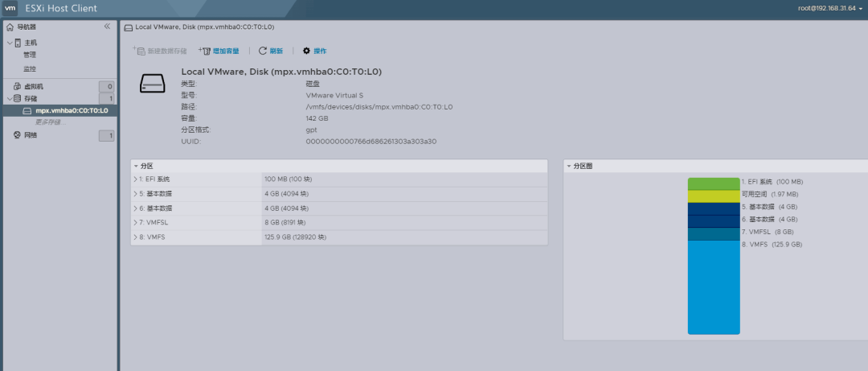Click the teal VMFSL partition segment
Screen dimensions: 868x371
tap(714, 234)
